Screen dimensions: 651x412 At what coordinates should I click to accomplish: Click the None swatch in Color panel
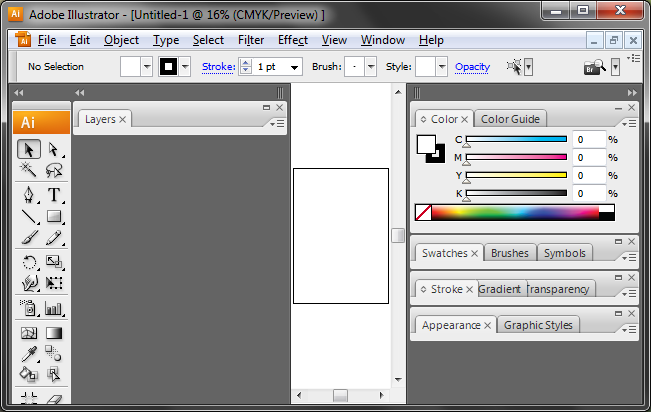pos(423,212)
